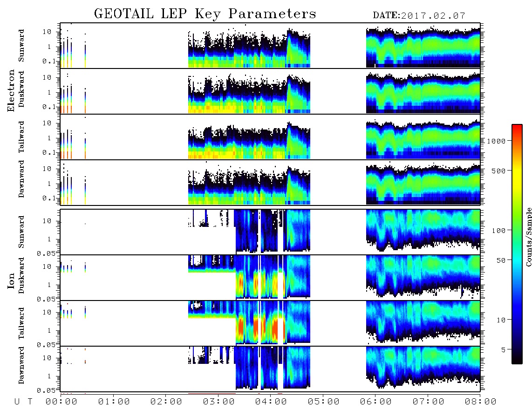This screenshot has width=532, height=410.
Task: Click the 08:00 time axis label
Action: (x=481, y=402)
